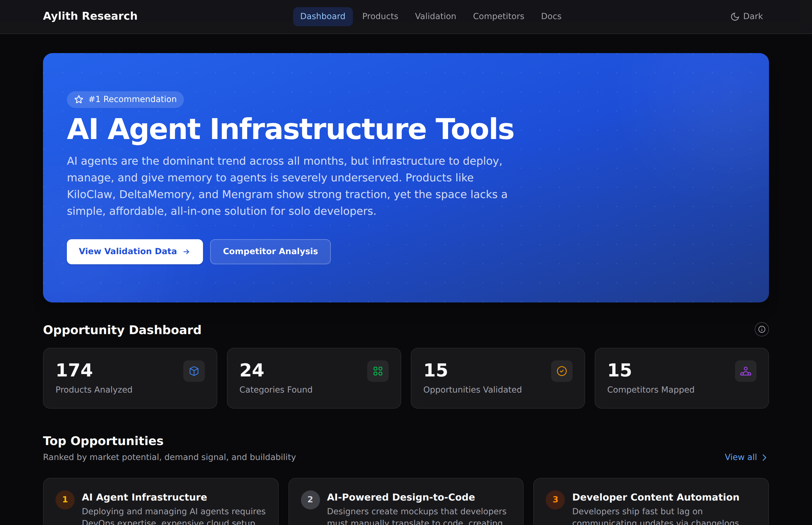812x525 pixels.
Task: Click the grid icon on Categories Found card
Action: coord(378,371)
